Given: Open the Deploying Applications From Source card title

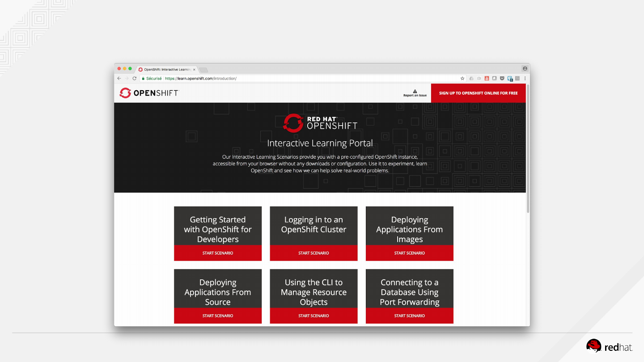Looking at the screenshot, I should 218,292.
